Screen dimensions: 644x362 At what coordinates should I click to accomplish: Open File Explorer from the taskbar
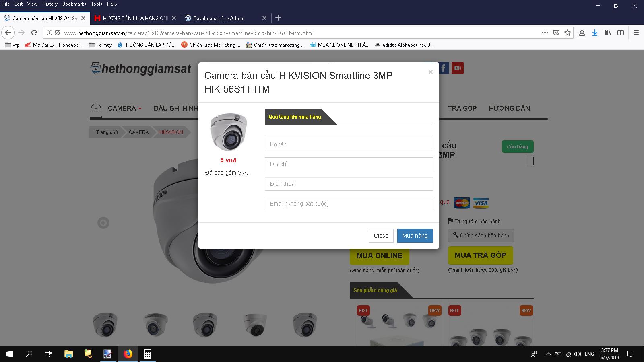(69, 354)
